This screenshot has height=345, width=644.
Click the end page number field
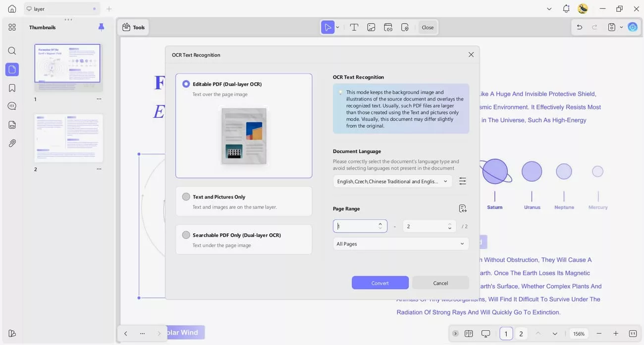[x=429, y=226]
